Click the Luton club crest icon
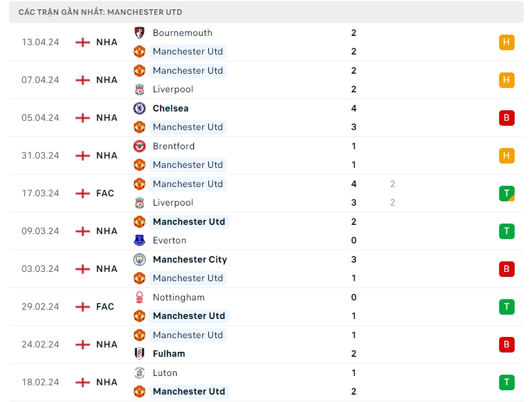Image resolution: width=532 pixels, height=402 pixels. pyautogui.click(x=140, y=373)
